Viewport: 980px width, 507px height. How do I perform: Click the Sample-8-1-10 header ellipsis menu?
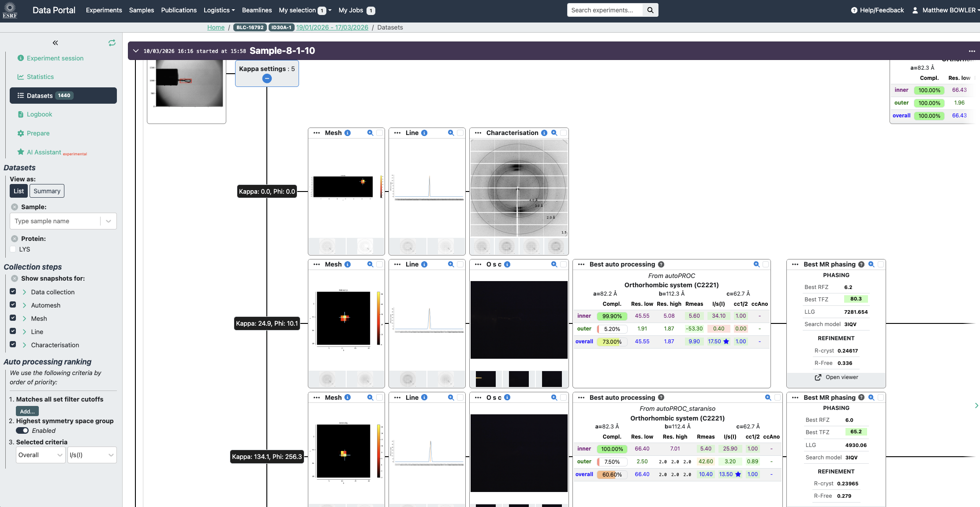[972, 51]
